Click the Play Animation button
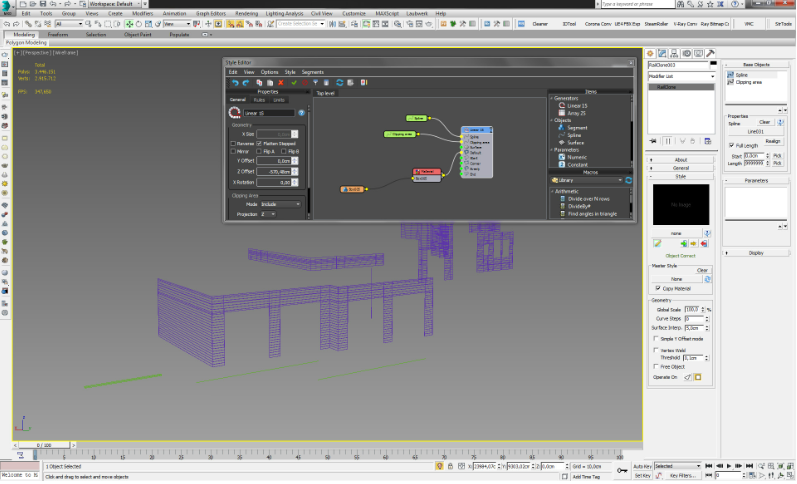Screen dimensions: 797x484 tap(729, 466)
